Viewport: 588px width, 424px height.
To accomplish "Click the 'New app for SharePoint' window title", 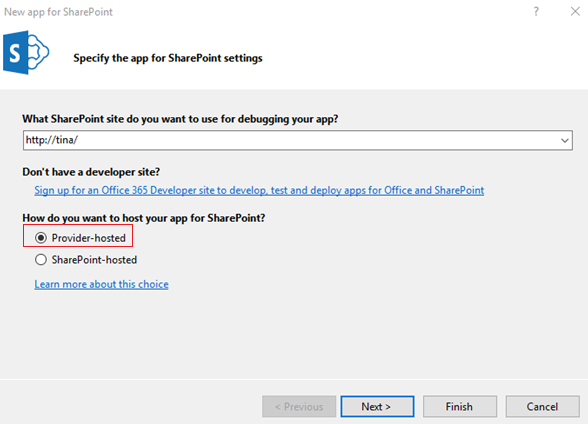I will tap(58, 12).
